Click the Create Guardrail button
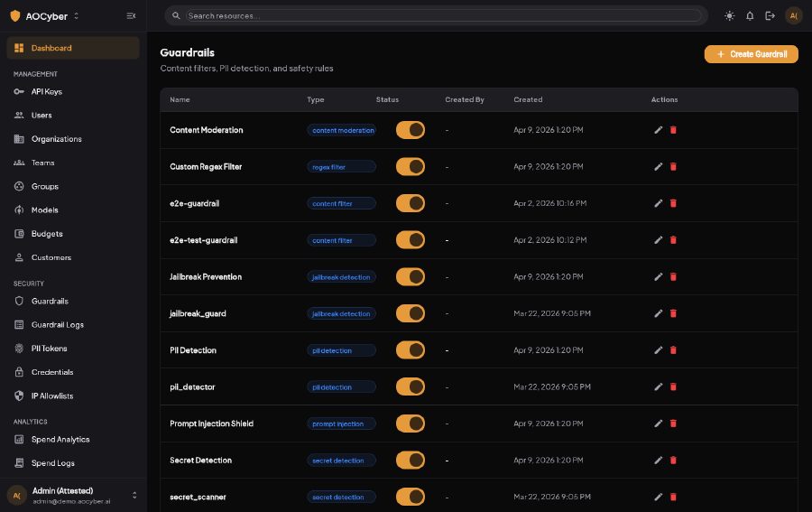 751,54
